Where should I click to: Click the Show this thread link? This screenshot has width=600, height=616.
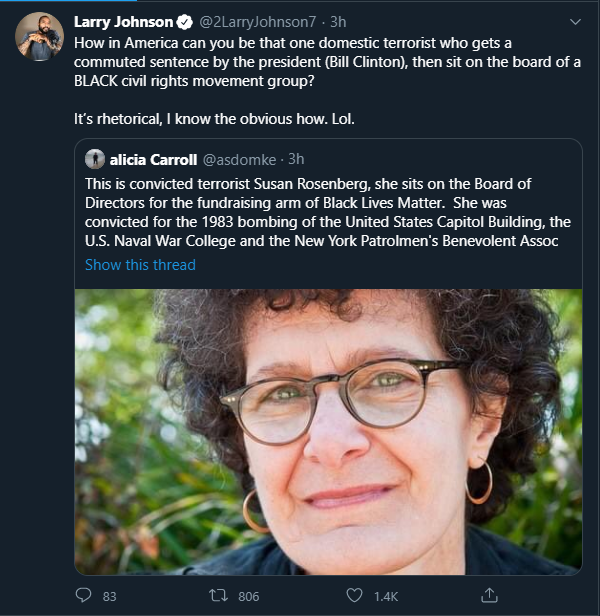[140, 265]
